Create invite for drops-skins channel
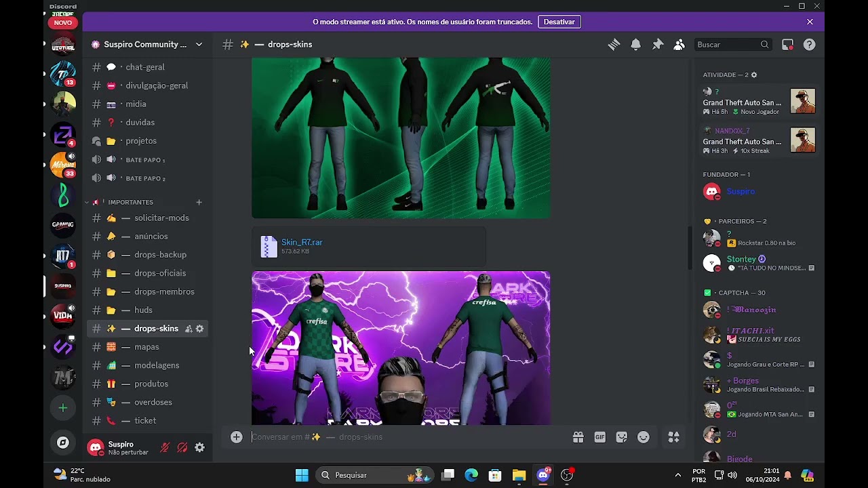This screenshot has height=488, width=868. 189,329
